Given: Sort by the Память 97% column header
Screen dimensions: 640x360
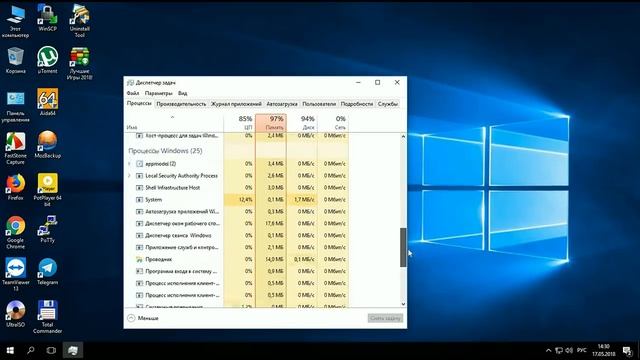Looking at the screenshot, I should click(x=271, y=122).
